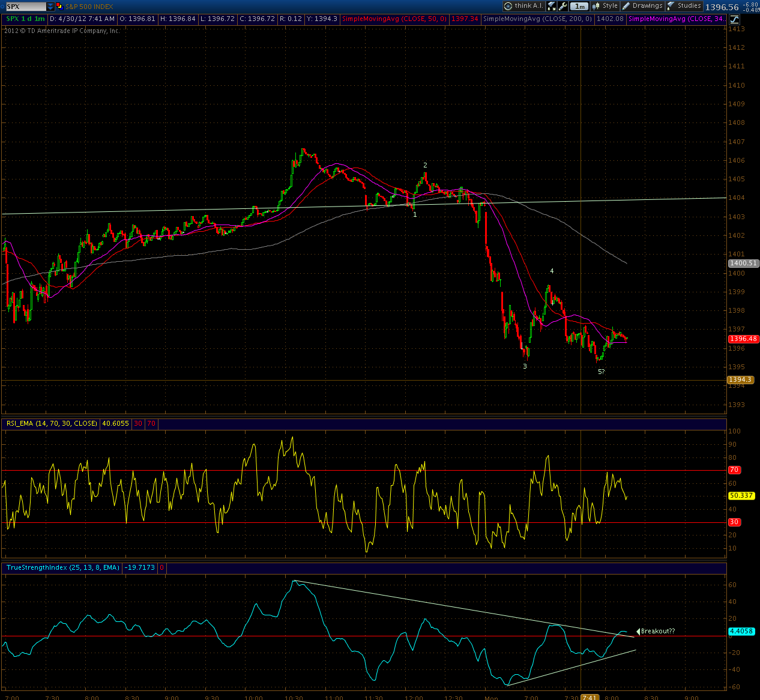Click the wave label 1 on chart
Viewport: 760px width, 700px height.
pos(415,214)
